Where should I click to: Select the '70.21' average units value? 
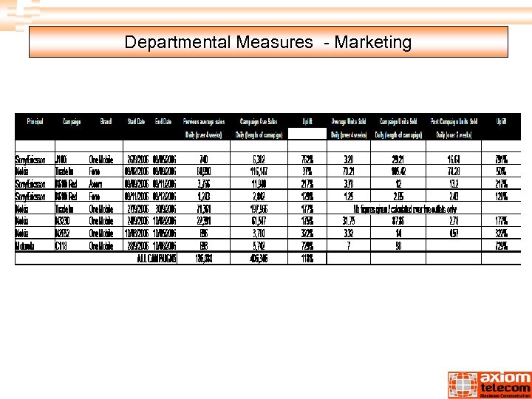coord(349,171)
